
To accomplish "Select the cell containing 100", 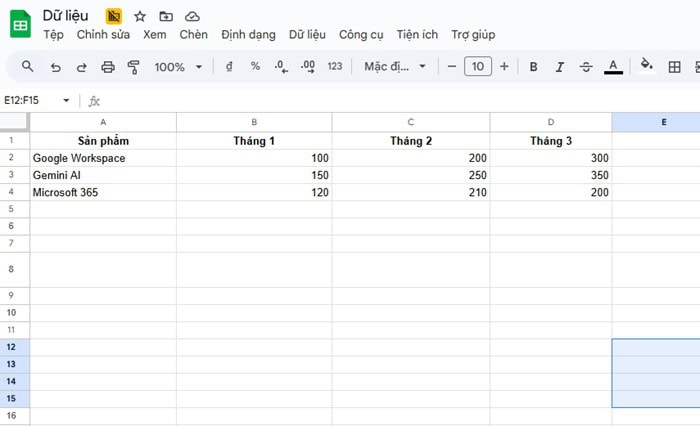I will [x=254, y=158].
